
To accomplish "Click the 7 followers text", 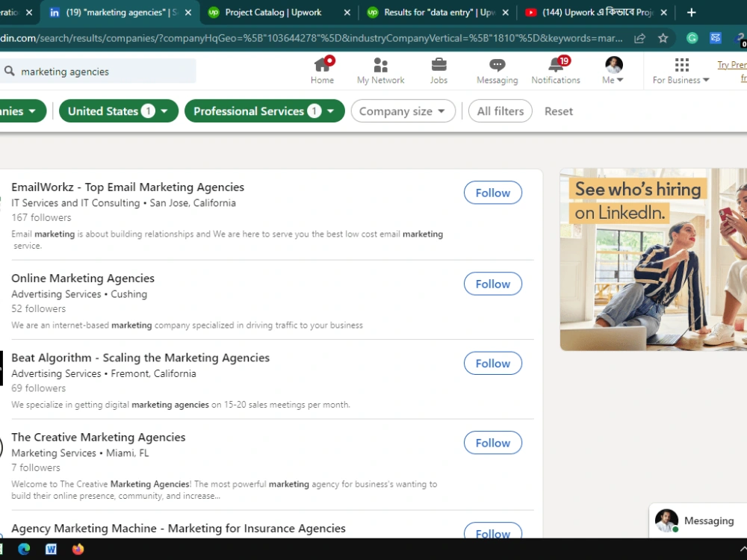I will pos(36,467).
